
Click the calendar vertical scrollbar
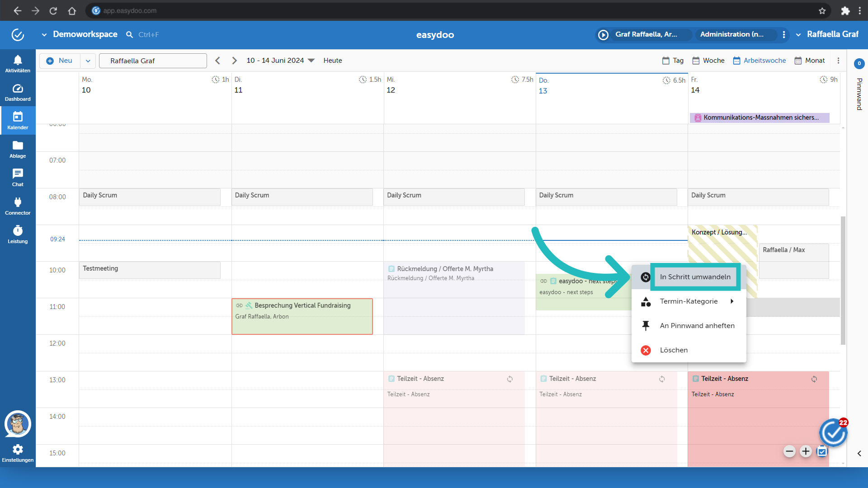pyautogui.click(x=843, y=280)
